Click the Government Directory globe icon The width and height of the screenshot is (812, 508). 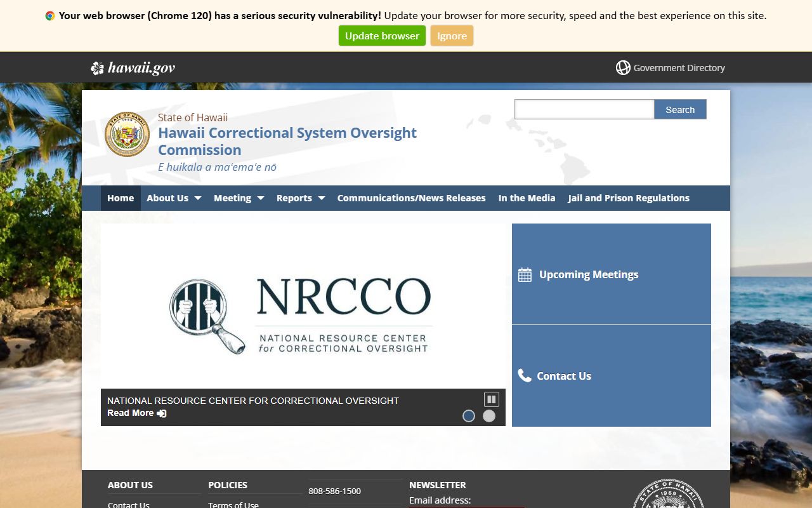coord(623,67)
